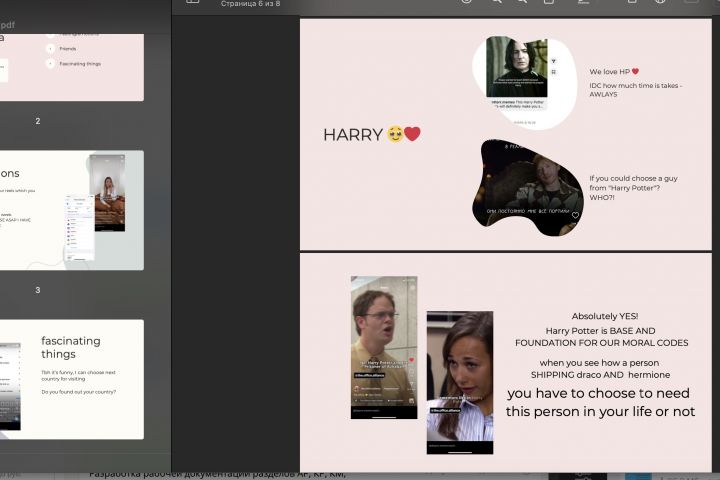The width and height of the screenshot is (720, 480).
Task: Click 'FOUNDATION FOR OUR MORAL CODES' line
Action: [602, 343]
